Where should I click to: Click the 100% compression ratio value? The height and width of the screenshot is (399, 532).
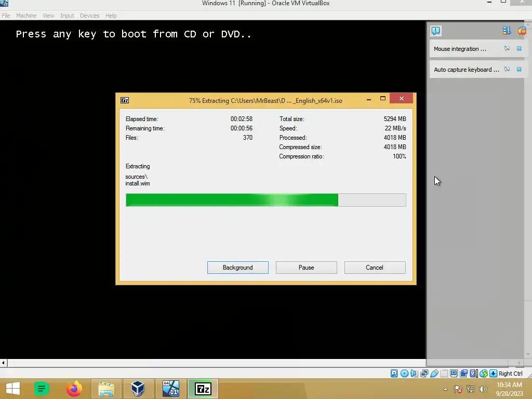tap(400, 156)
